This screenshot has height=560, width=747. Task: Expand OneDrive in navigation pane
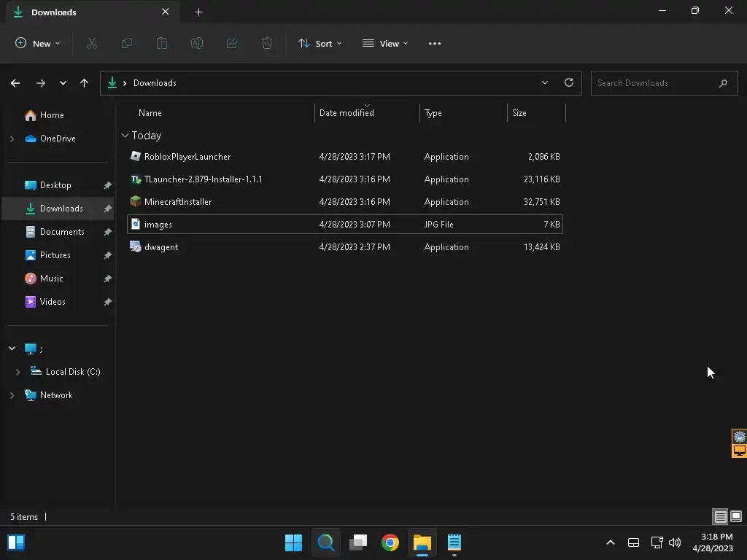coord(12,139)
